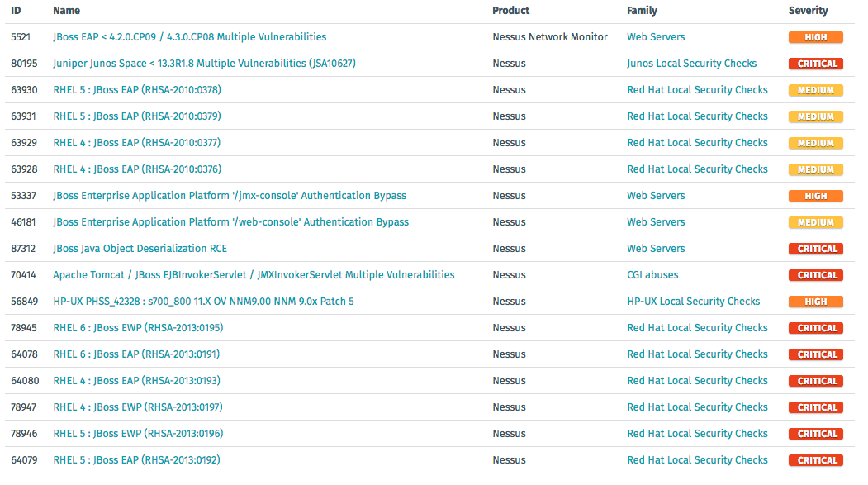
Task: Click the MEDIUM severity badge for plugin 63930
Action: [816, 90]
